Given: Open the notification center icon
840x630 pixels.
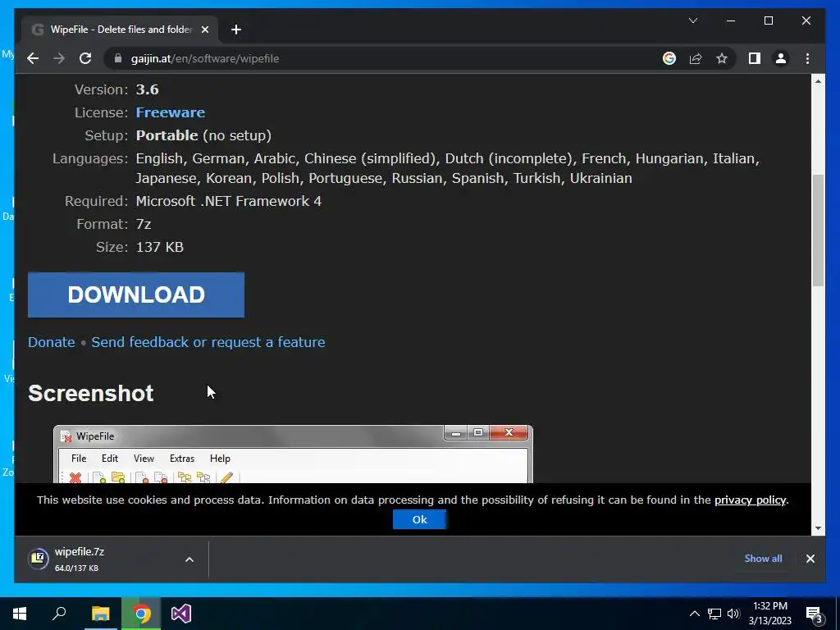Looking at the screenshot, I should (815, 614).
